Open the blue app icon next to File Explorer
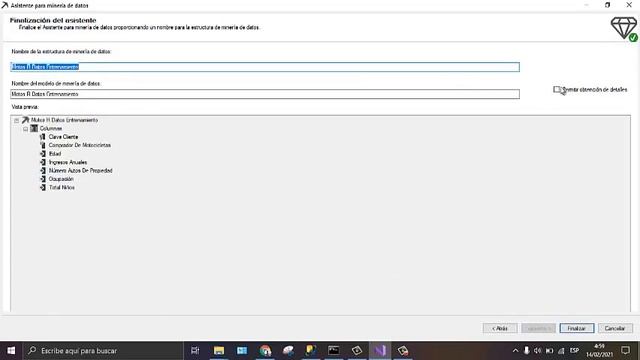Viewport: 640px width, 360px height. 242,351
